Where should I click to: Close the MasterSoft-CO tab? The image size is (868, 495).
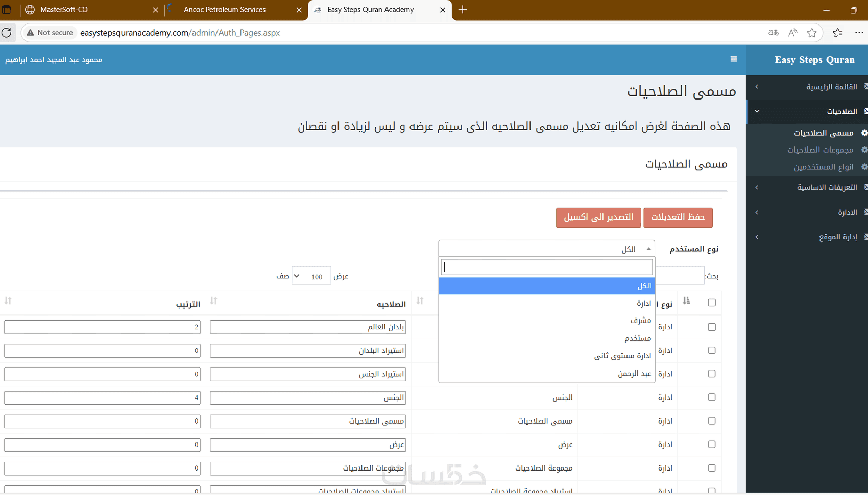point(156,10)
